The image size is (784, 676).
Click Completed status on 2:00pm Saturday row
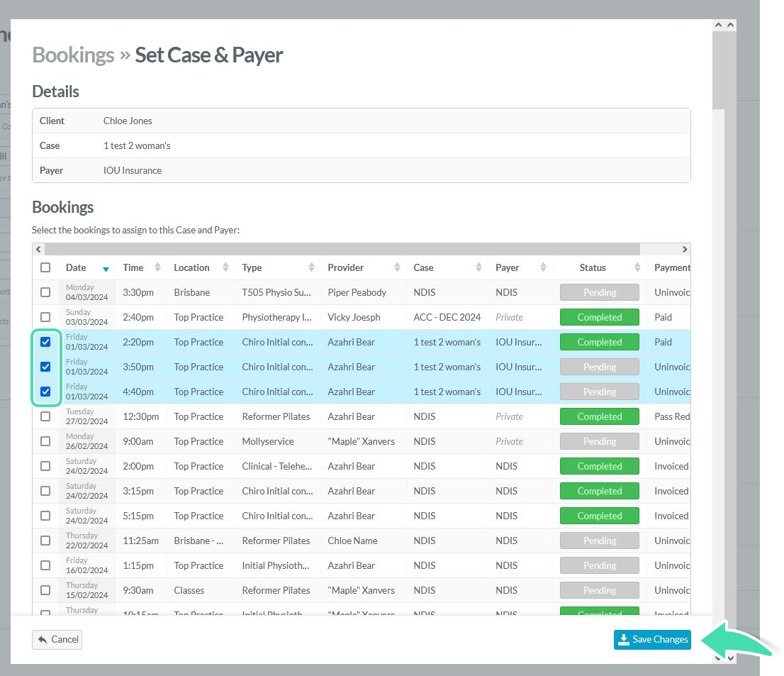point(600,466)
